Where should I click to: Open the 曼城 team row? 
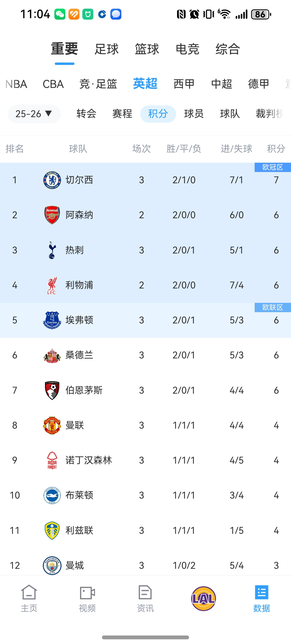[x=75, y=565]
